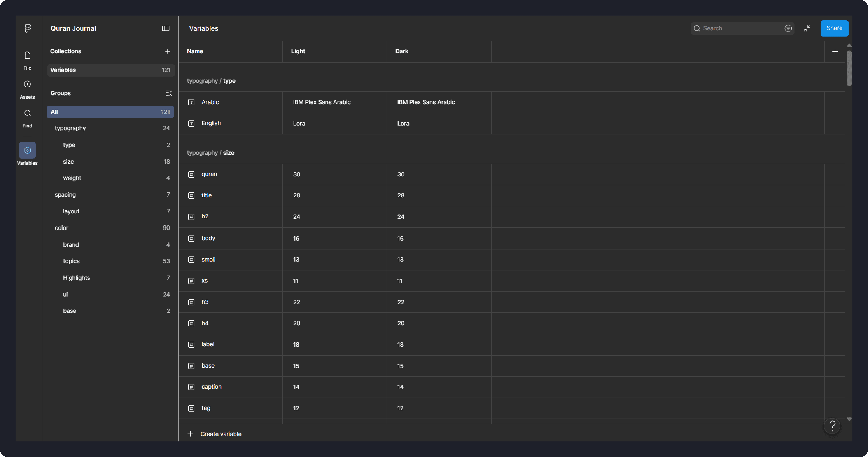The width and height of the screenshot is (868, 457).
Task: Add a new mode column with plus
Action: click(x=835, y=52)
